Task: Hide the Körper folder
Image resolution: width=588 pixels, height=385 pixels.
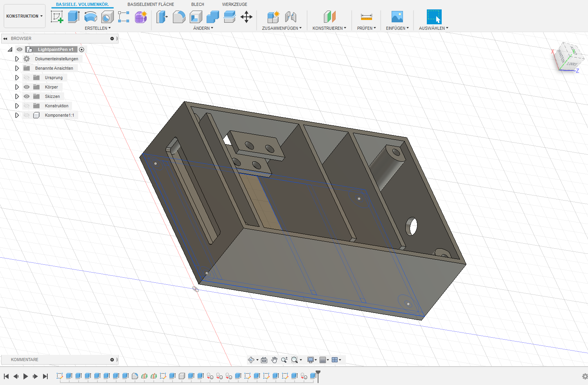Action: coord(27,87)
